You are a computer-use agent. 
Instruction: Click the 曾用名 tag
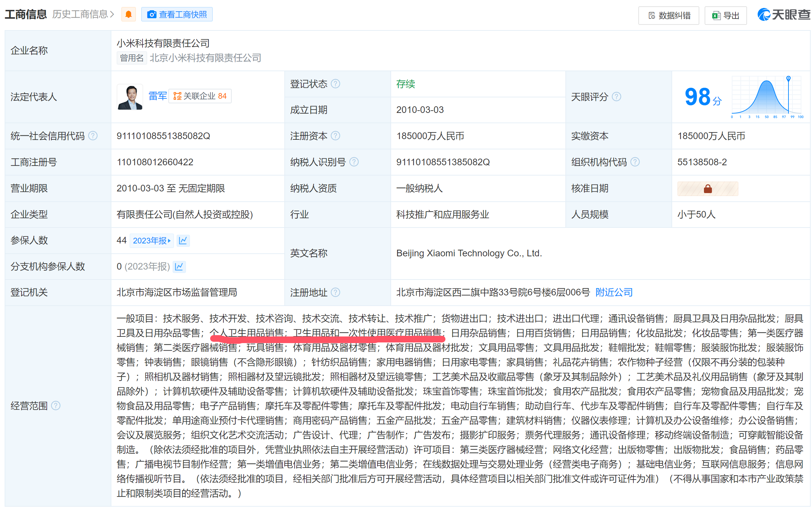[132, 58]
